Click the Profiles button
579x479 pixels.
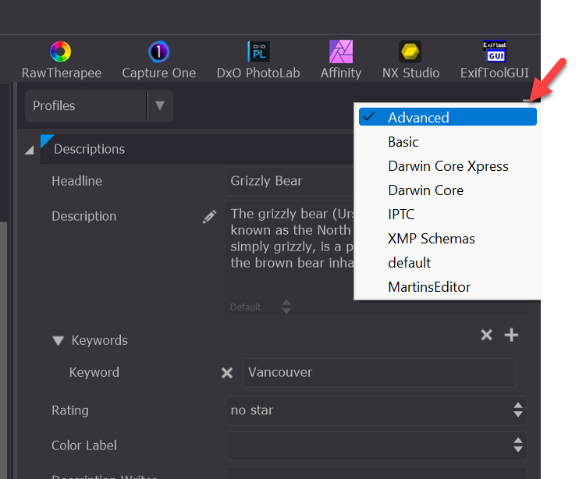tap(86, 106)
